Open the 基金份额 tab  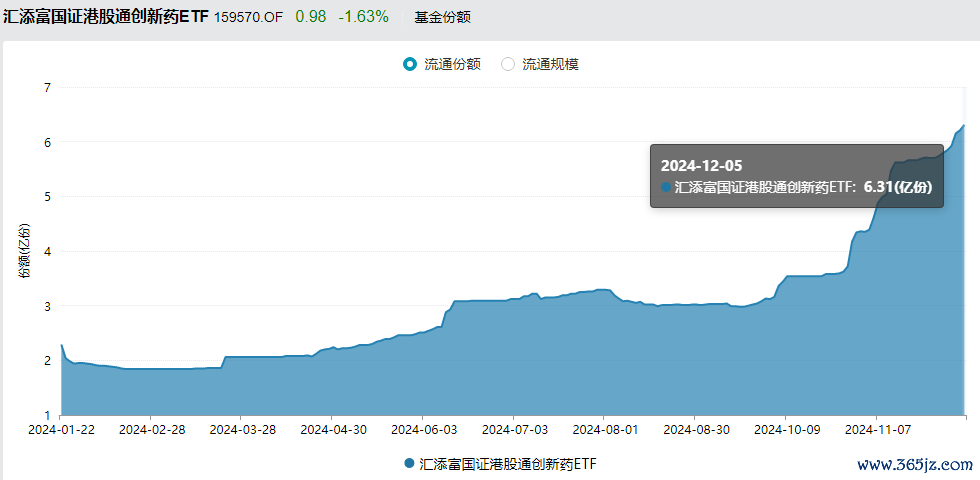coord(442,18)
